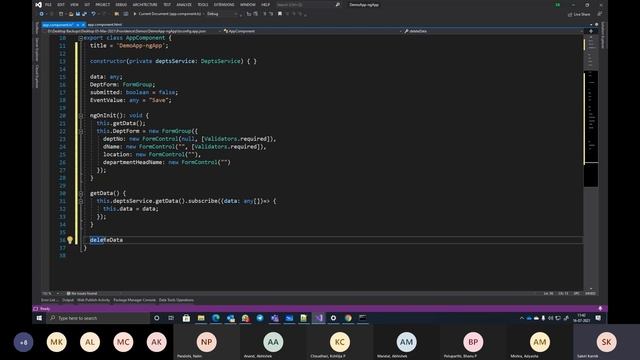Screen dimensions: 640x360
Task: Open Microsoft Store from the taskbar
Action: (186, 318)
